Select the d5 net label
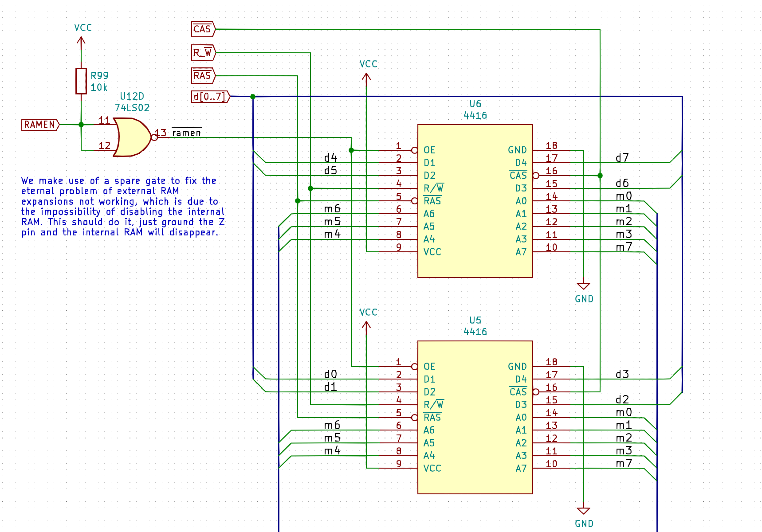Image resolution: width=762 pixels, height=532 pixels. pyautogui.click(x=330, y=170)
